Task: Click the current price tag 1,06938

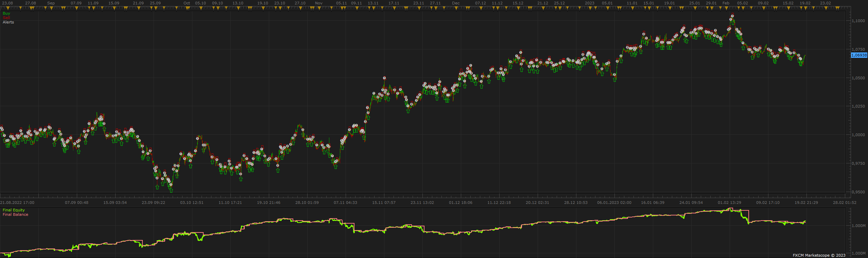Action: pyautogui.click(x=859, y=55)
